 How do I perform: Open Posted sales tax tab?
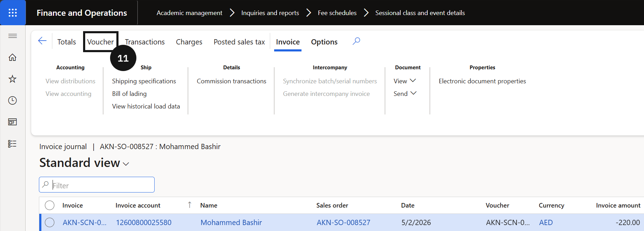coord(239,42)
